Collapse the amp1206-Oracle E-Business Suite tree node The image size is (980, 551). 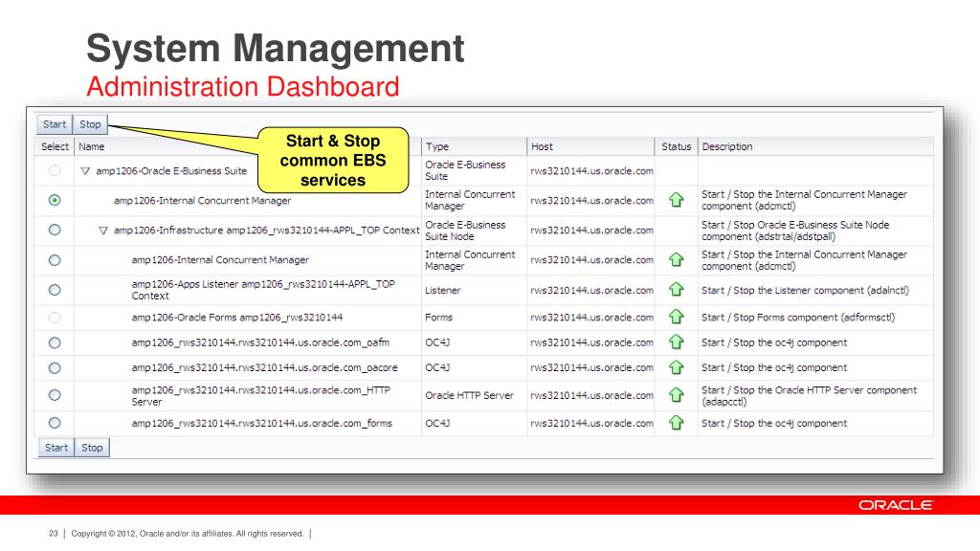pos(85,170)
